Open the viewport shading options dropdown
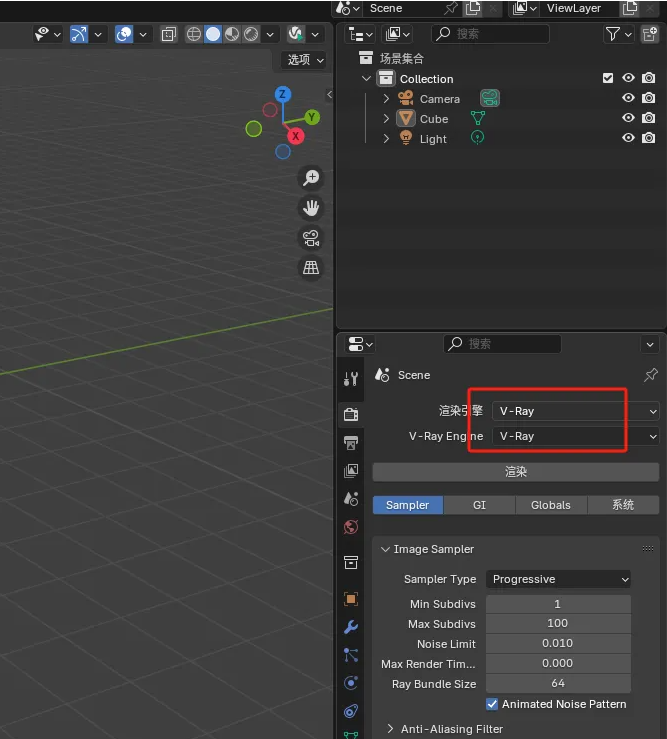This screenshot has width=667, height=739. click(x=270, y=34)
